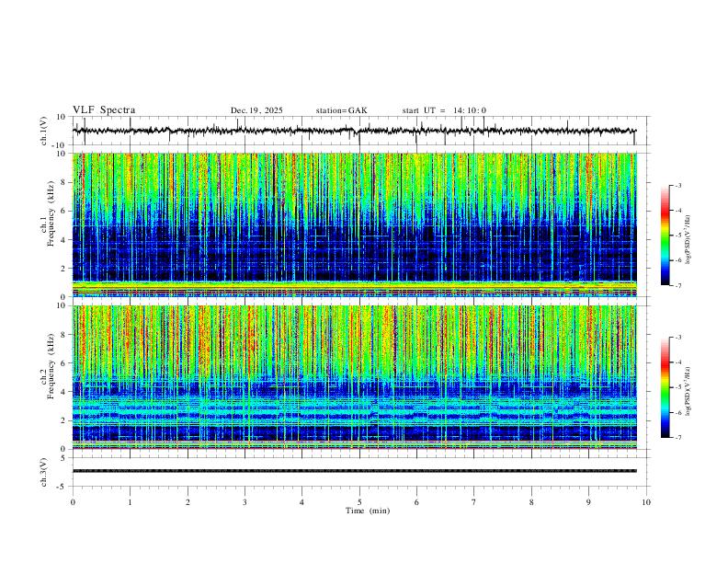The image size is (728, 563).
Task: Click the "ch.3(V)" axis label
Action: point(44,472)
